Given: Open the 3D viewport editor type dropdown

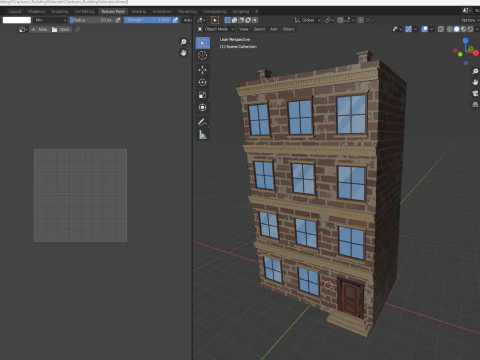Looking at the screenshot, I should [x=201, y=20].
